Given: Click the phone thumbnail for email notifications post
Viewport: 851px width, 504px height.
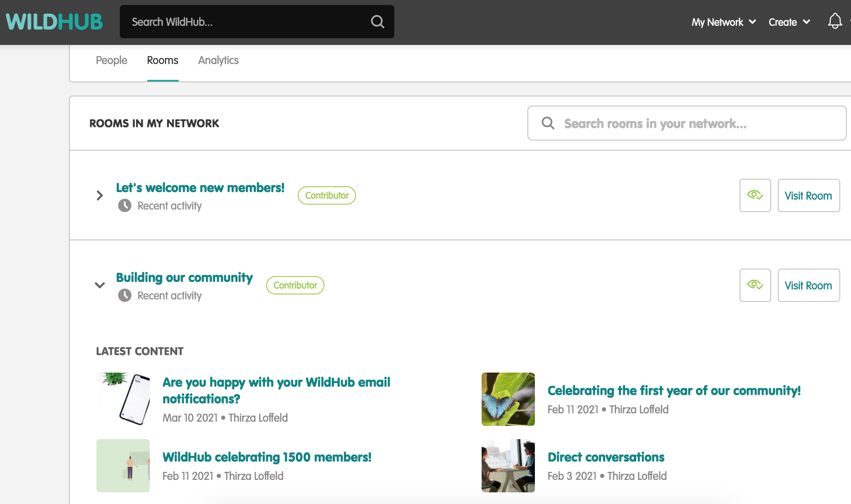Looking at the screenshot, I should 123,399.
